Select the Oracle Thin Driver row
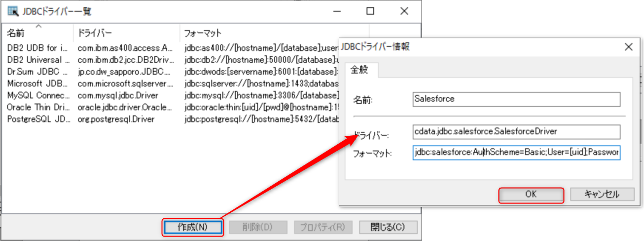Image resolution: width=644 pixels, height=241 pixels. [x=37, y=107]
